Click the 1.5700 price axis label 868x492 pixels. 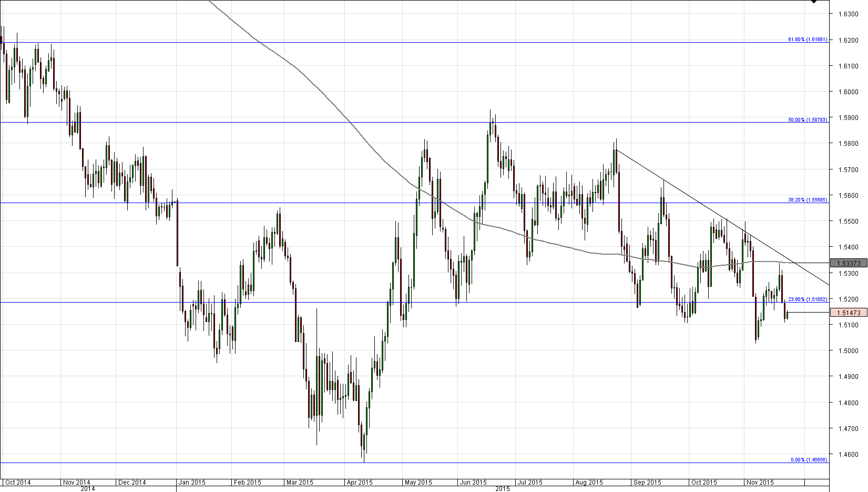(x=847, y=170)
